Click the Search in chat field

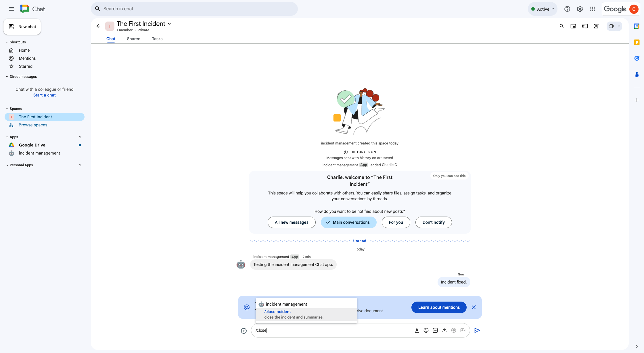pos(198,9)
